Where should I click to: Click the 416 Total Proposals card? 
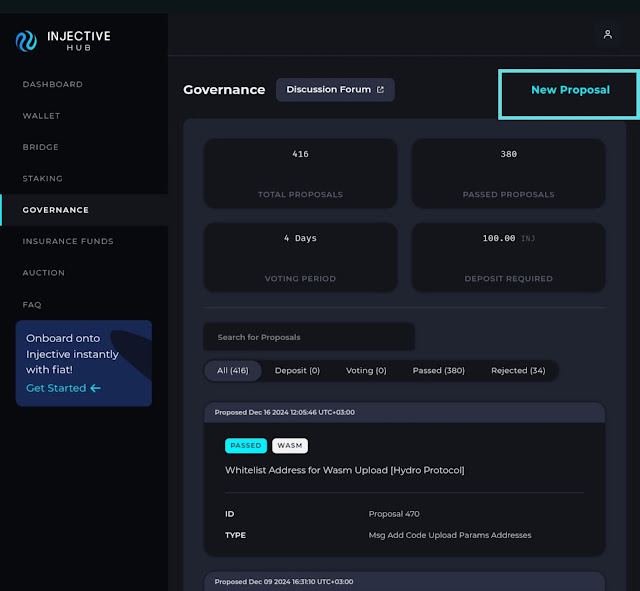(300, 173)
